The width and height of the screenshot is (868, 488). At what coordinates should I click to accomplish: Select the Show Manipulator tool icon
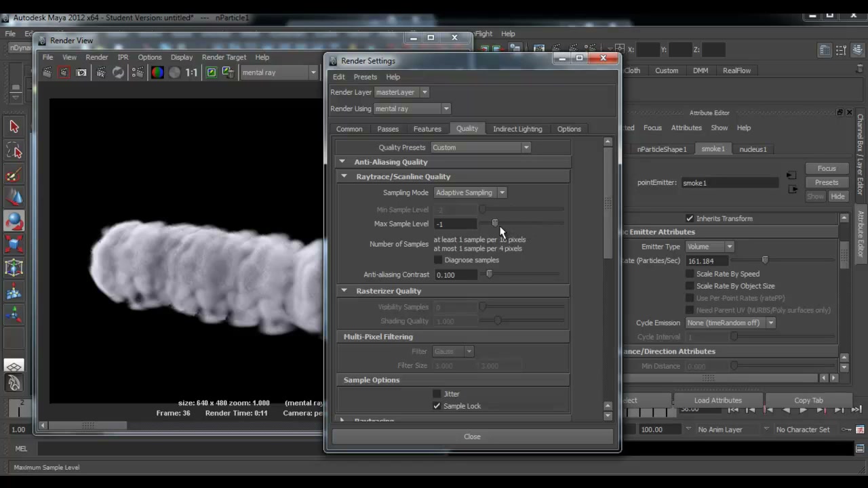coord(14,315)
